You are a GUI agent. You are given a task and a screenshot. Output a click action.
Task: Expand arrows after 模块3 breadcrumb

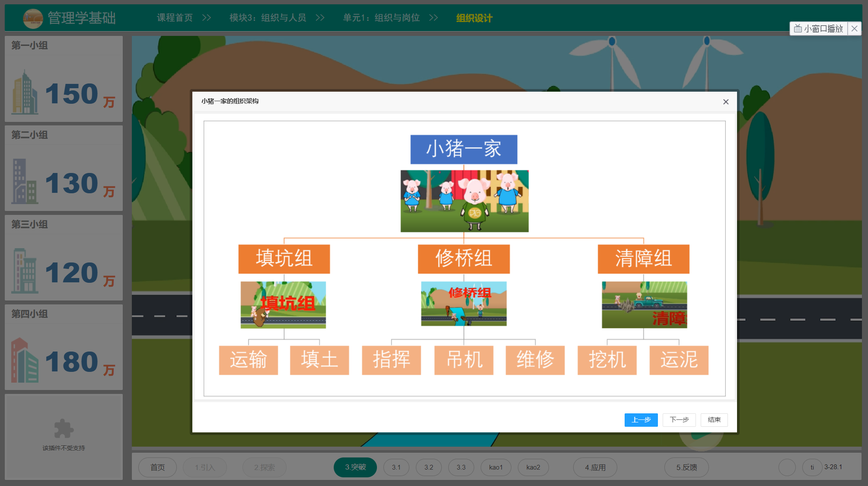(320, 18)
